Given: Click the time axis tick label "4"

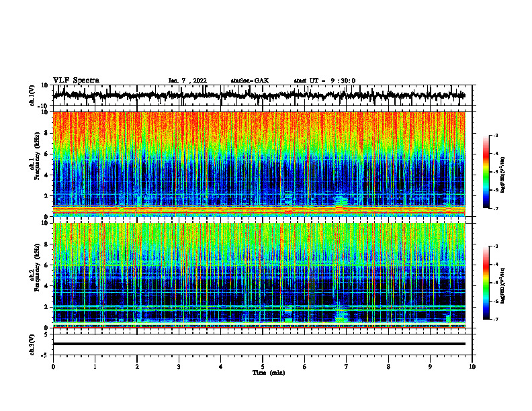Looking at the screenshot, I should pyautogui.click(x=221, y=367).
